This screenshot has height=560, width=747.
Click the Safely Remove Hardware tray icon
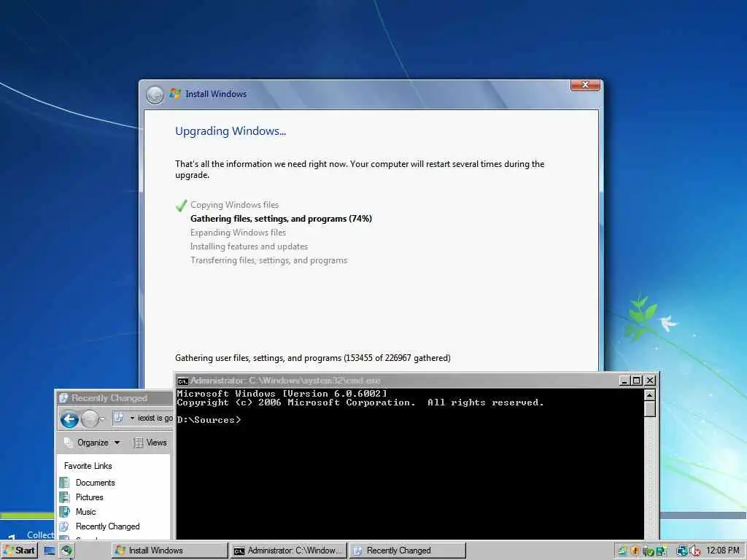coord(648,552)
